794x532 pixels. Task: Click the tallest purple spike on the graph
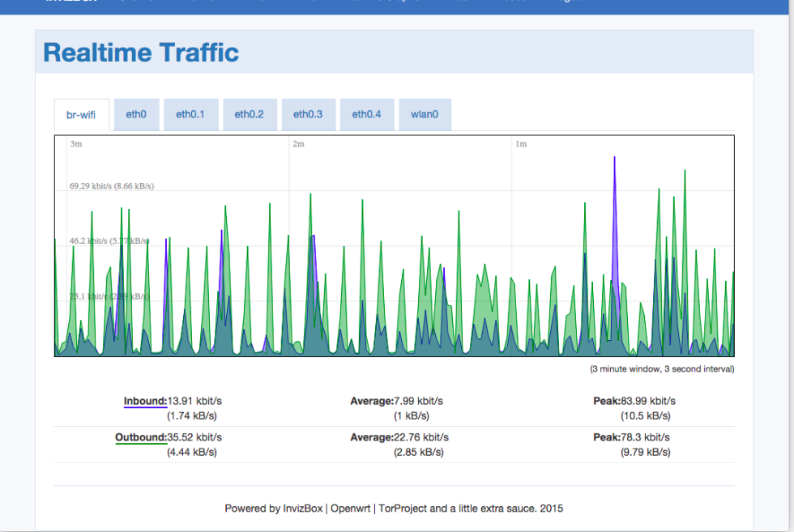615,158
